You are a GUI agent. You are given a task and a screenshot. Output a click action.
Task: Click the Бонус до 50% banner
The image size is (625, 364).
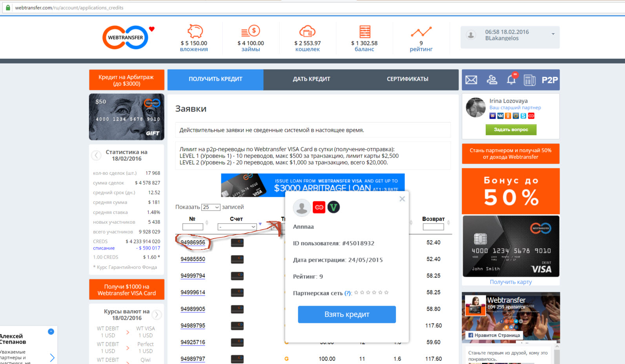(x=510, y=191)
